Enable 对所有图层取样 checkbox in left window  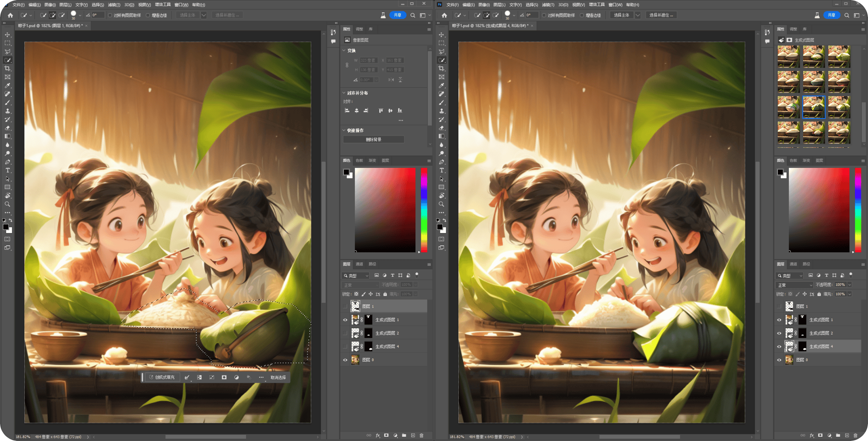coord(110,15)
